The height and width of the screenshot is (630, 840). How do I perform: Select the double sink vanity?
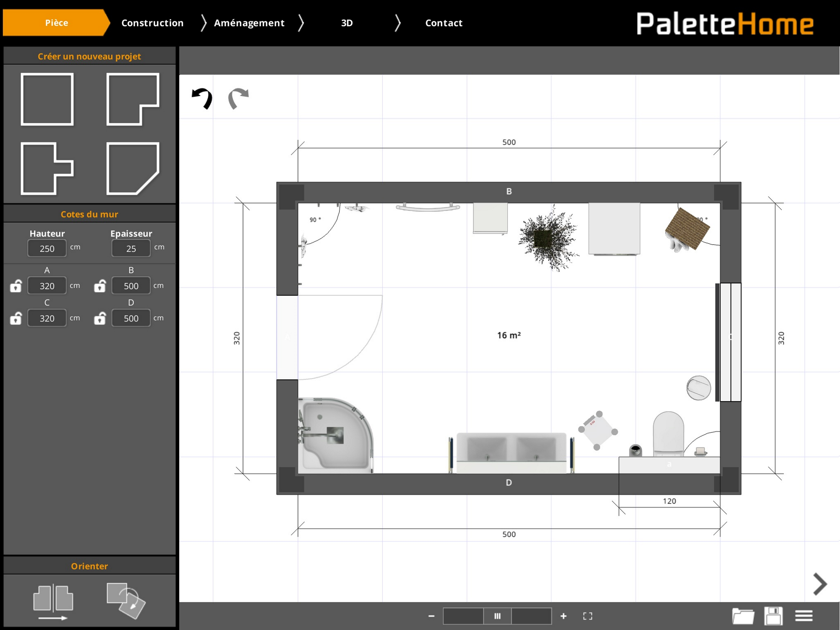511,453
